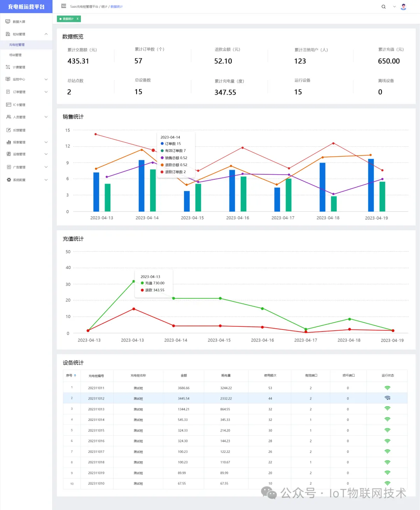Click the cell 202311010
Viewport: 420px width, 510px height.
point(96,484)
